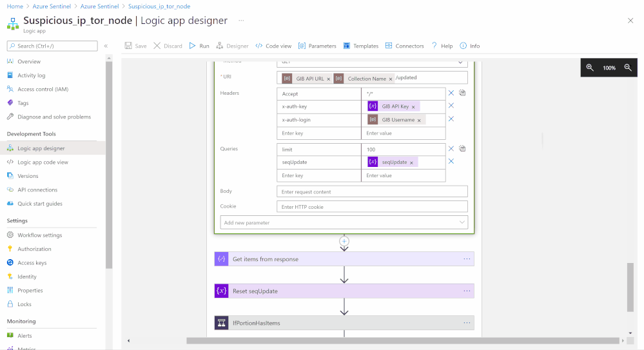Go to Suspicious_ip_tor_node breadcrumb link
This screenshot has width=644, height=350.
[159, 6]
